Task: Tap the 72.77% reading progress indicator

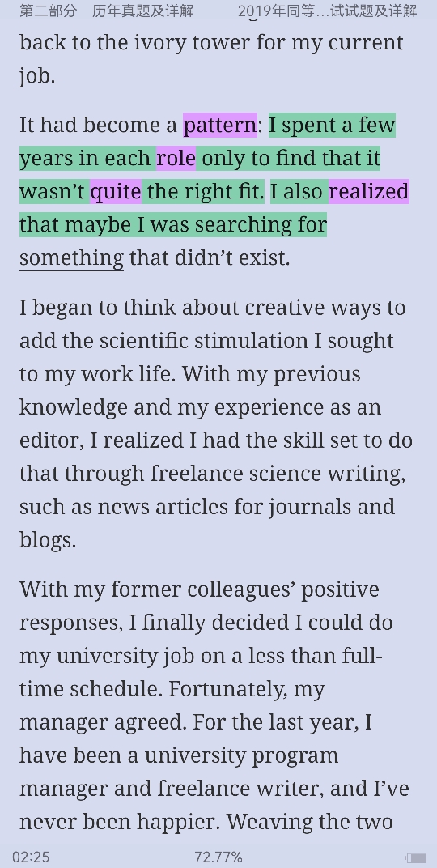Action: coord(218,857)
